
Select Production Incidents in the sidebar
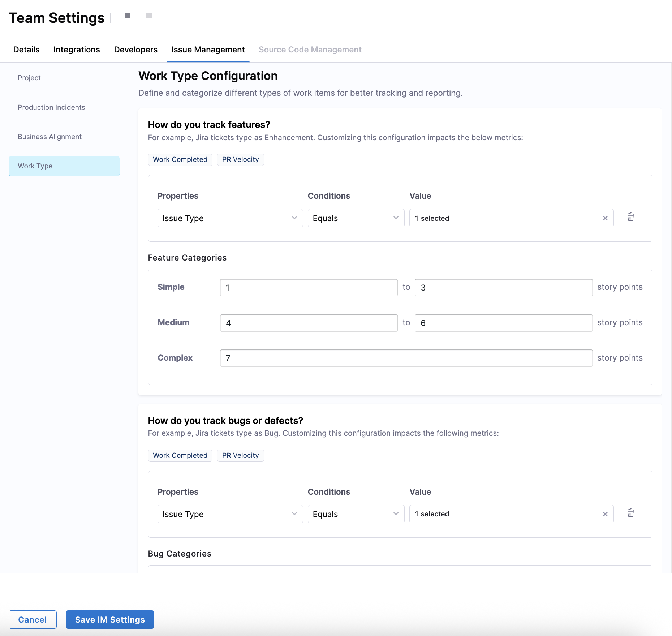51,107
